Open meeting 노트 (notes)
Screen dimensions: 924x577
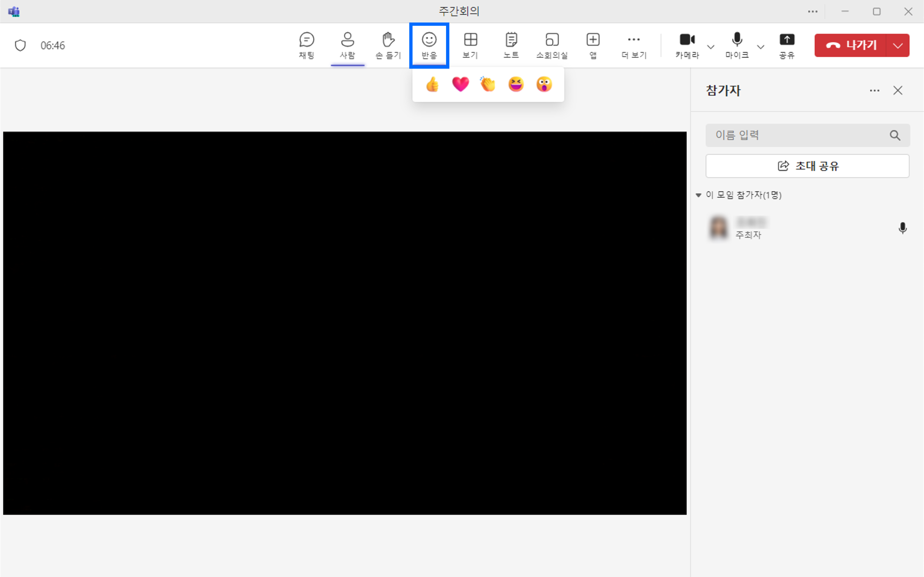click(511, 45)
